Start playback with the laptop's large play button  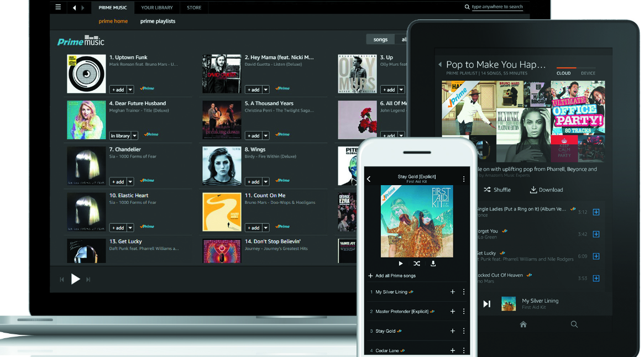point(75,280)
